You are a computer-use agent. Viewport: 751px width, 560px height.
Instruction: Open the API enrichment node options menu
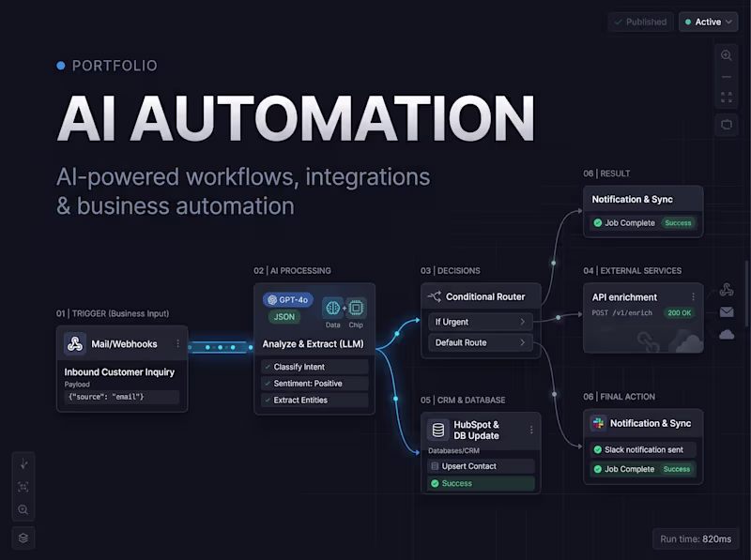[693, 296]
